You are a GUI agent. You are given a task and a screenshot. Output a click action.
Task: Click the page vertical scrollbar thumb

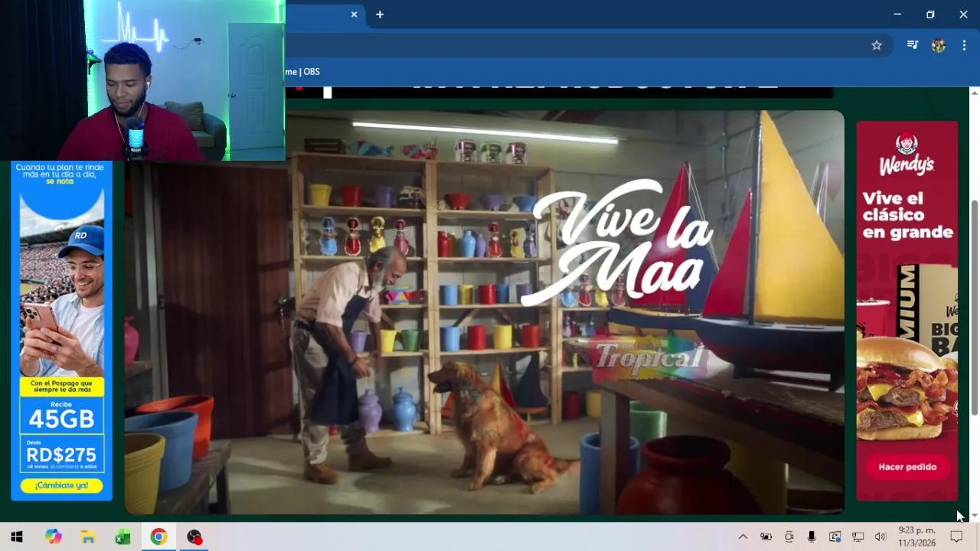pos(975,308)
